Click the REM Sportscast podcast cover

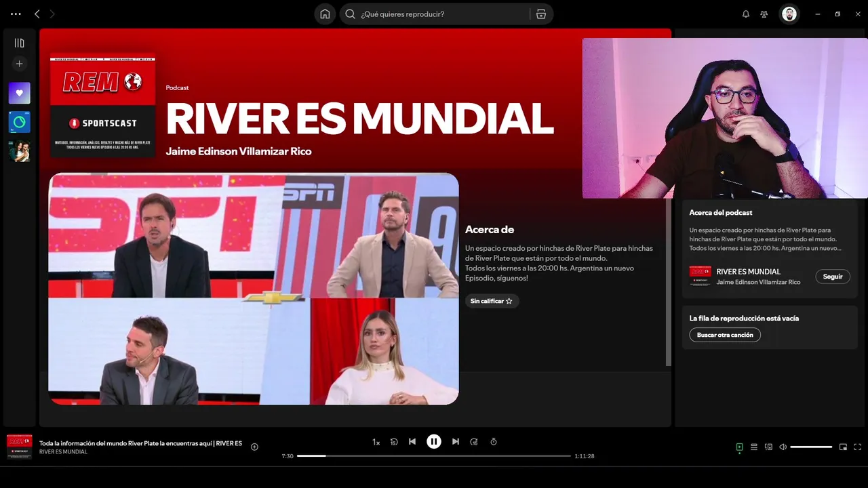[102, 106]
